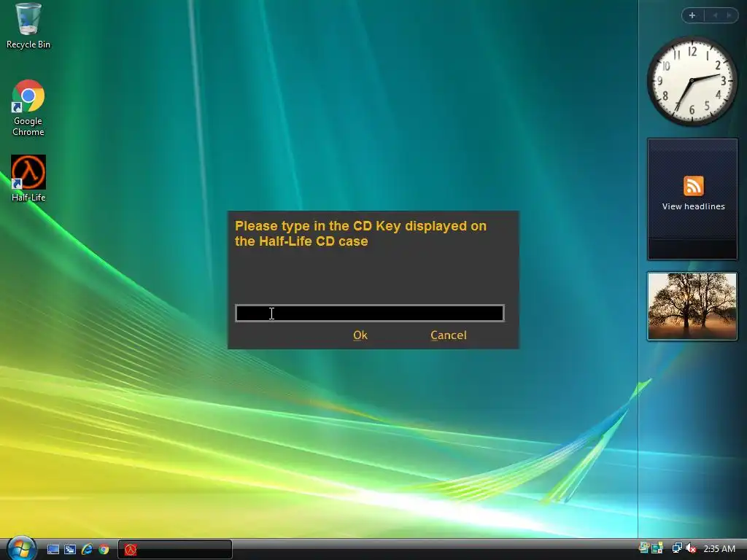Click the muted volume tray icon

pyautogui.click(x=691, y=548)
